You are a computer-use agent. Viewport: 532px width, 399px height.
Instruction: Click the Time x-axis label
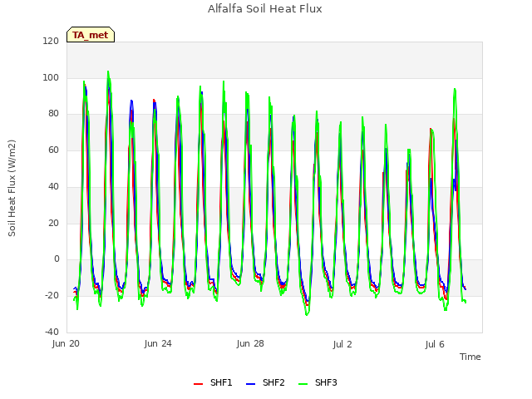tap(470, 357)
